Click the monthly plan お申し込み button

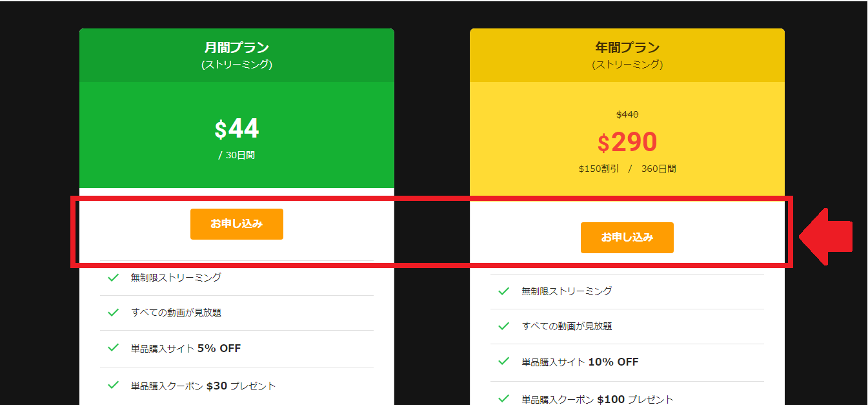click(236, 224)
